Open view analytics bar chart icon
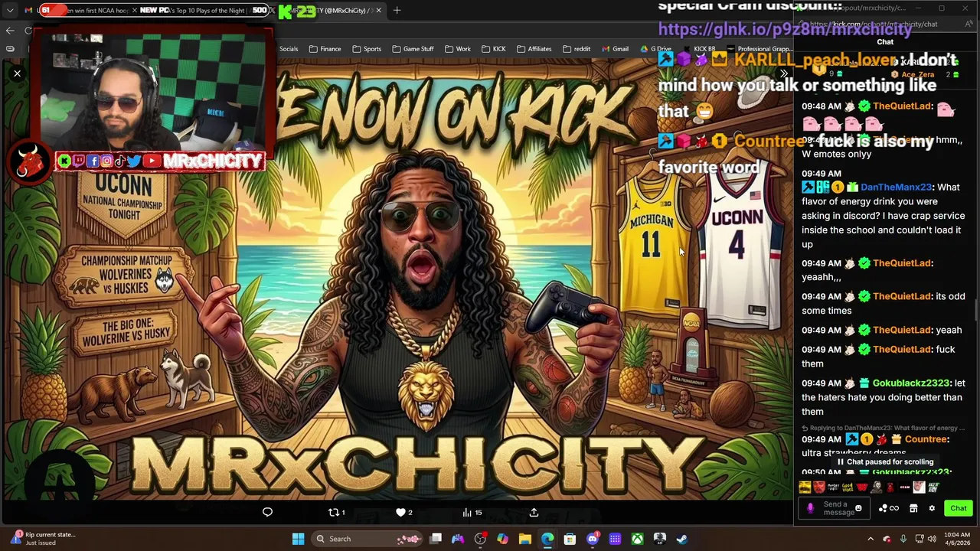Screen dimensions: 980x551 (x=472, y=512)
